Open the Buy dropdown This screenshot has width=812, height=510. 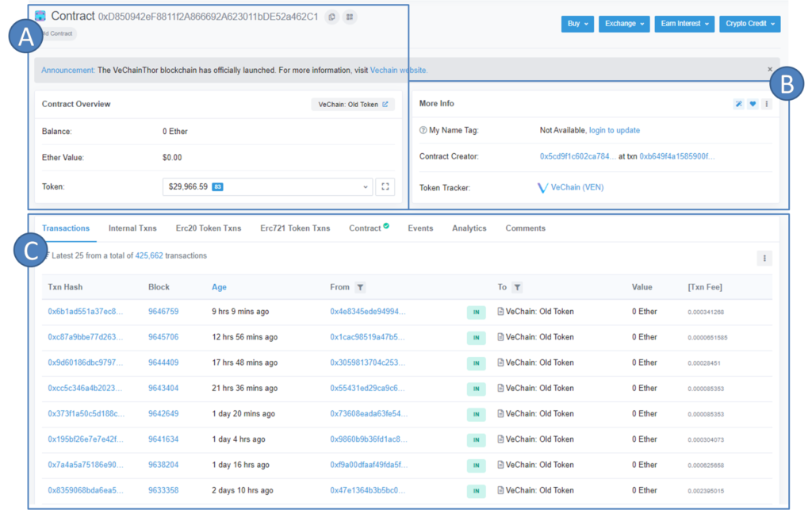tap(576, 24)
